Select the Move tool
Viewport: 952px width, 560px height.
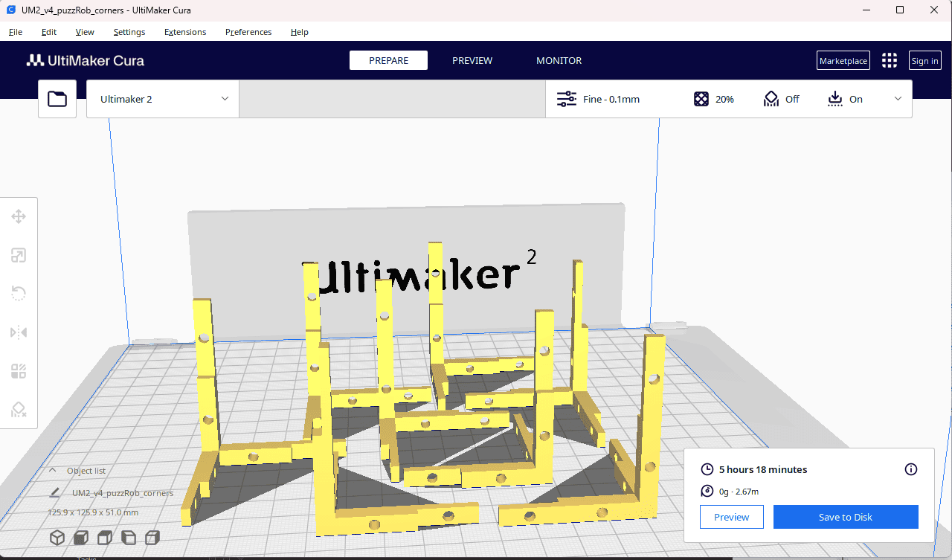(19, 216)
